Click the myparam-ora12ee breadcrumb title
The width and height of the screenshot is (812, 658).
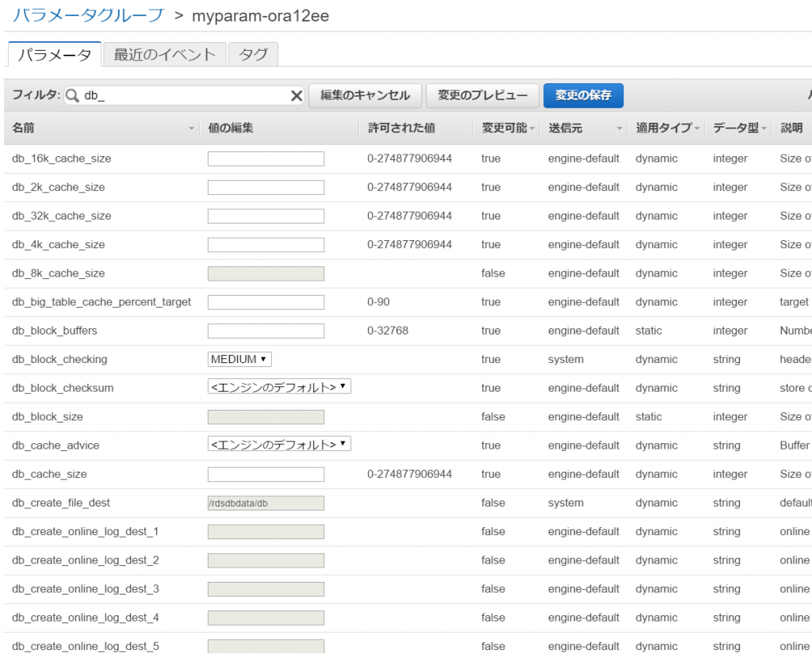(x=260, y=16)
